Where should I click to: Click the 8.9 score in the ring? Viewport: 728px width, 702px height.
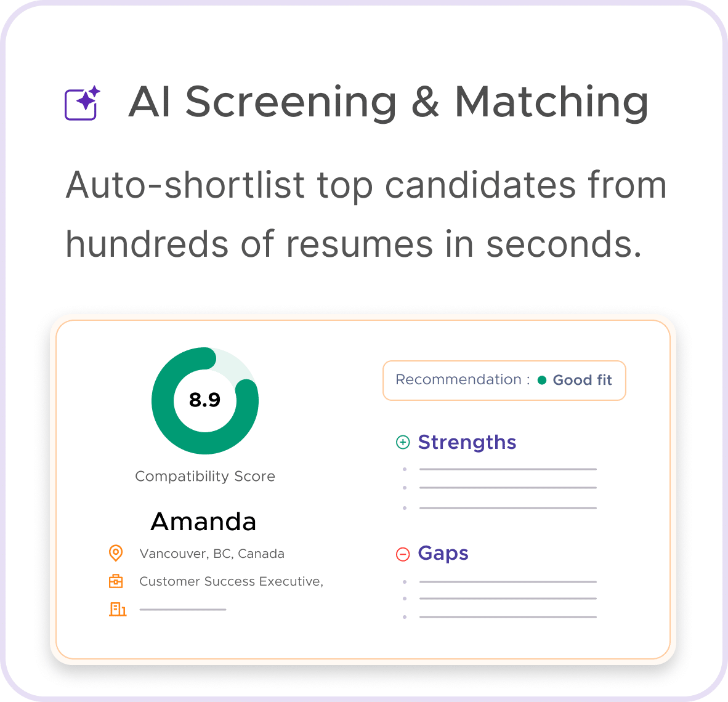click(204, 400)
